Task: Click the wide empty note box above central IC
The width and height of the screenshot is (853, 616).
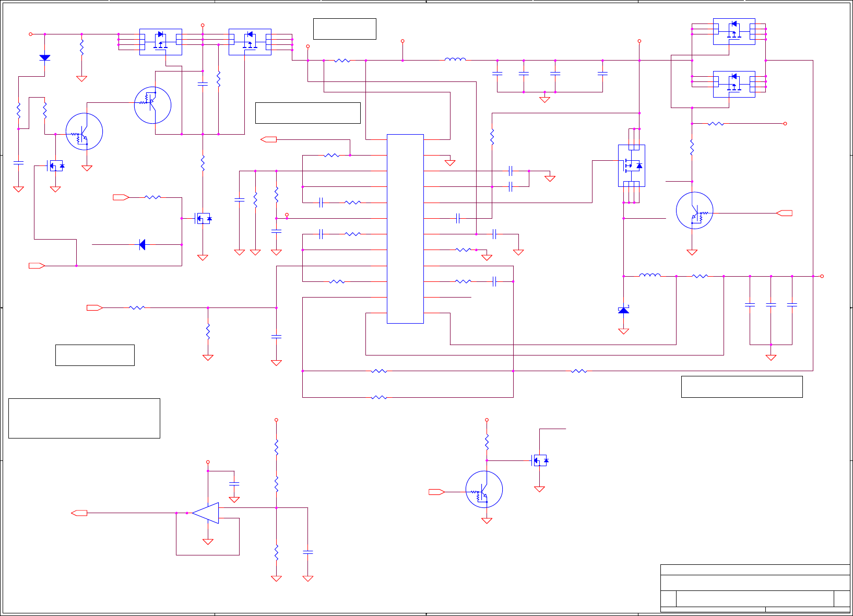Action: click(x=308, y=113)
